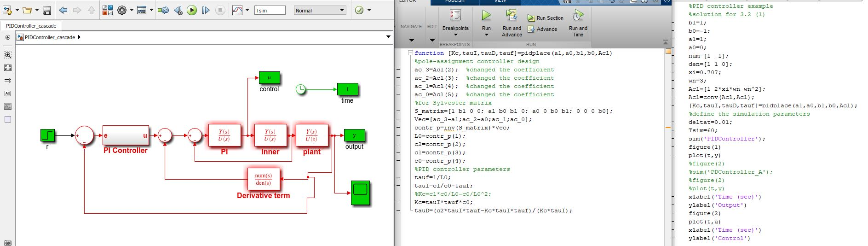Select the time workspace block t

pos(347,89)
